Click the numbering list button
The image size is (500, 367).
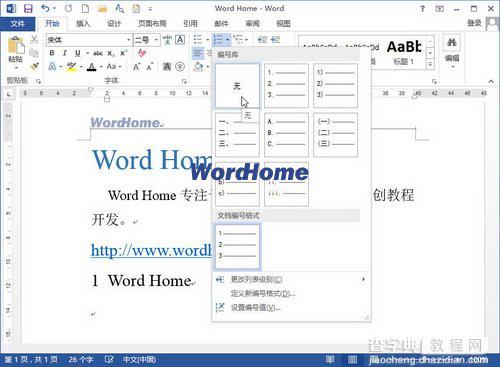(x=218, y=40)
